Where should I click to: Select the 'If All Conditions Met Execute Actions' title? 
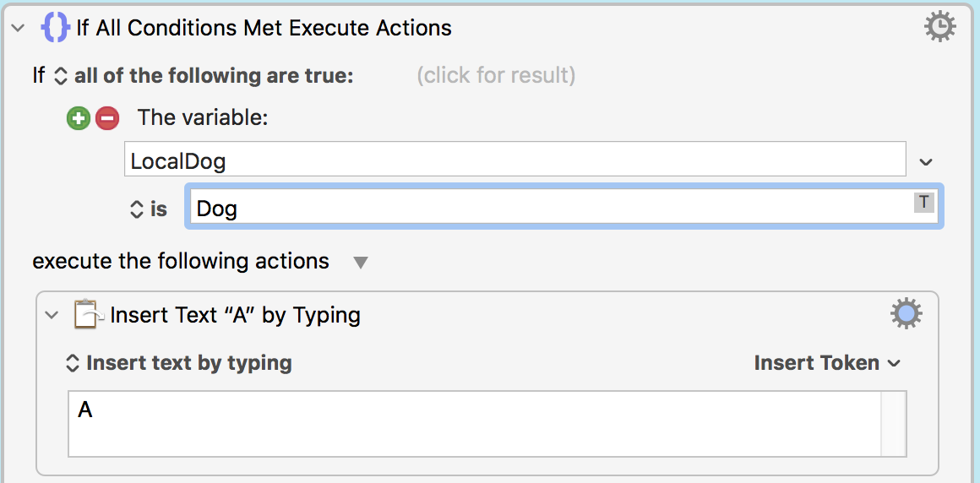click(x=264, y=28)
